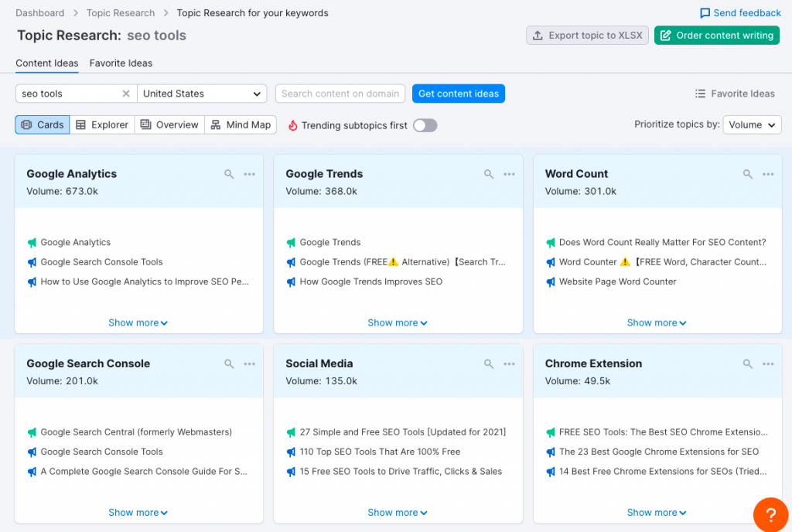Image resolution: width=792 pixels, height=532 pixels.
Task: Open the ellipsis menu on the Google Trends card
Action: (509, 174)
